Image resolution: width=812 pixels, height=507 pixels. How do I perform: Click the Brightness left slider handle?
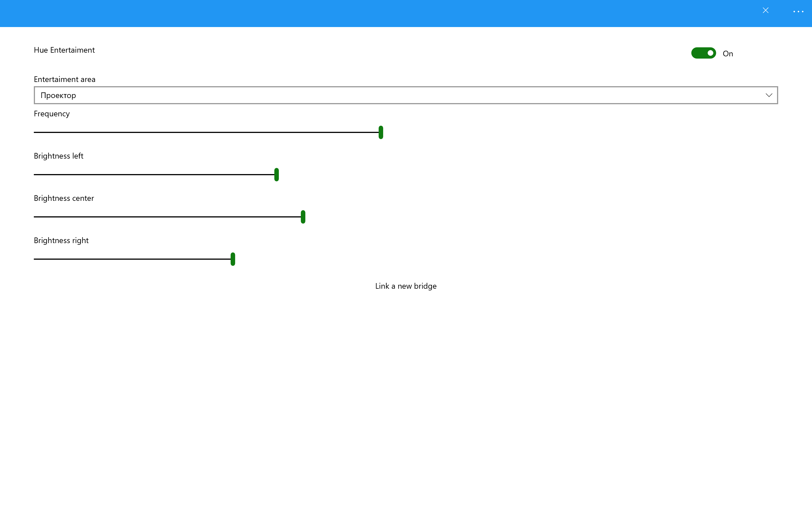pos(276,175)
